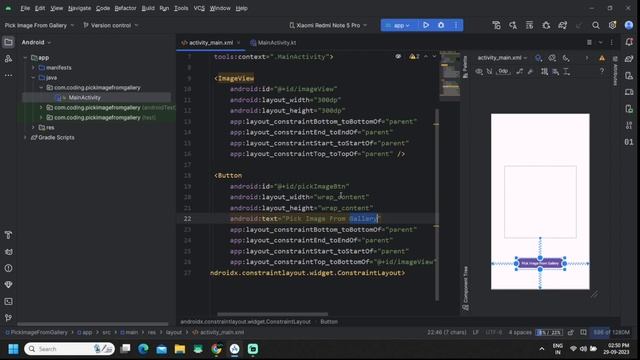Open Android project view dropdown
Viewport: 640px width, 360px height.
point(36,42)
